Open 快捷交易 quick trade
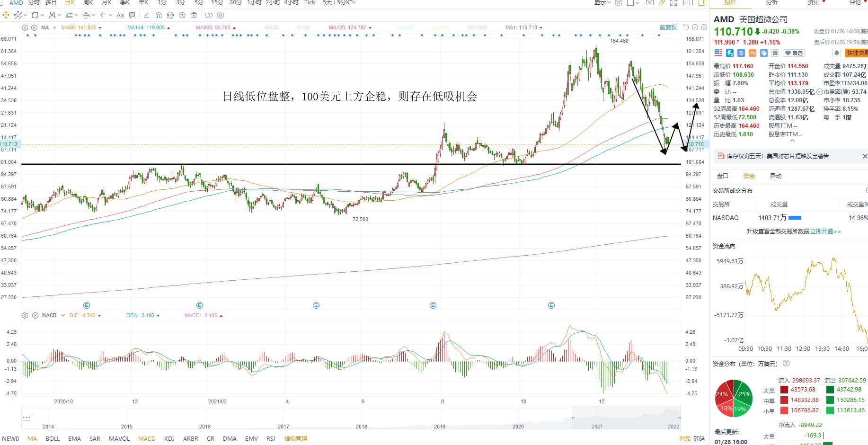Screen dimensions: 868x445 [x=857, y=53]
